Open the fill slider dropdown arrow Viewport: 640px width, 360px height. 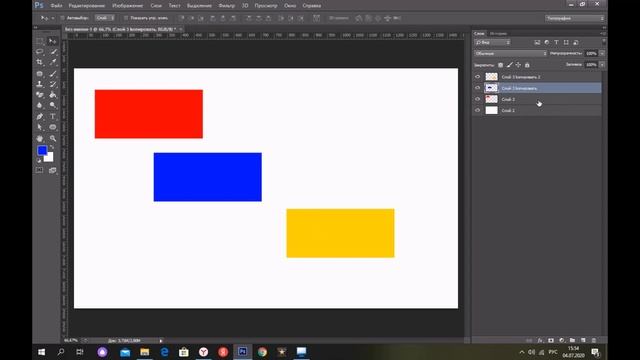coord(602,64)
